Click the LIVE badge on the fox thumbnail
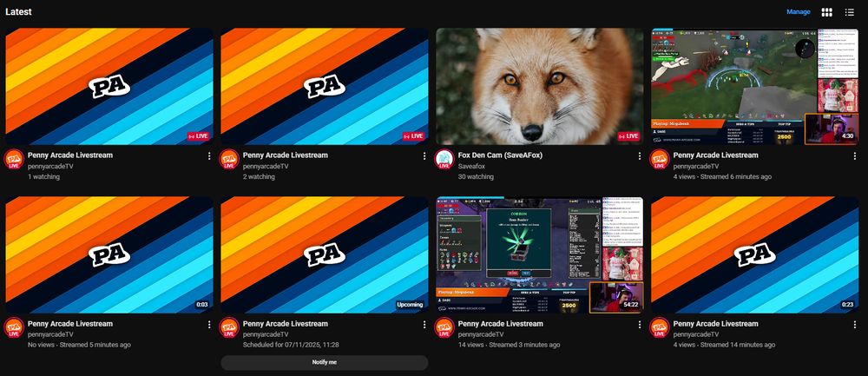 628,136
